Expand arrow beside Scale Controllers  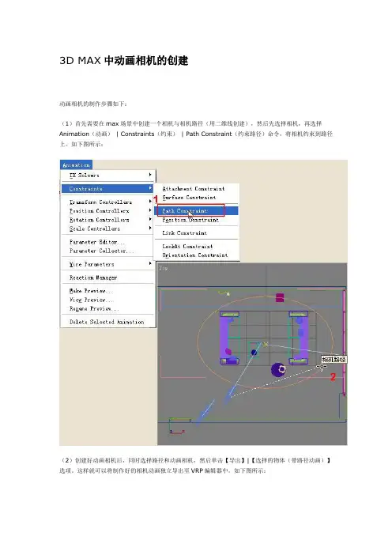pos(150,228)
